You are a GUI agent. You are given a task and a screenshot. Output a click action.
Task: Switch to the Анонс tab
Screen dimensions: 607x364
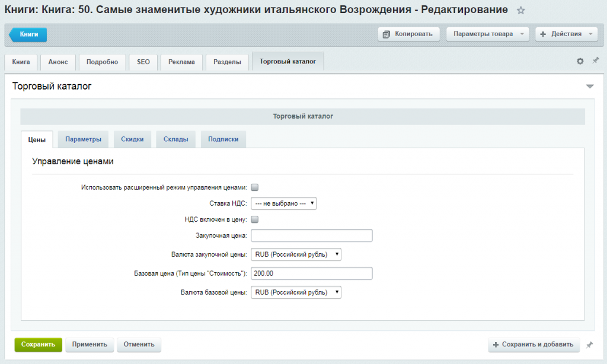tap(58, 62)
